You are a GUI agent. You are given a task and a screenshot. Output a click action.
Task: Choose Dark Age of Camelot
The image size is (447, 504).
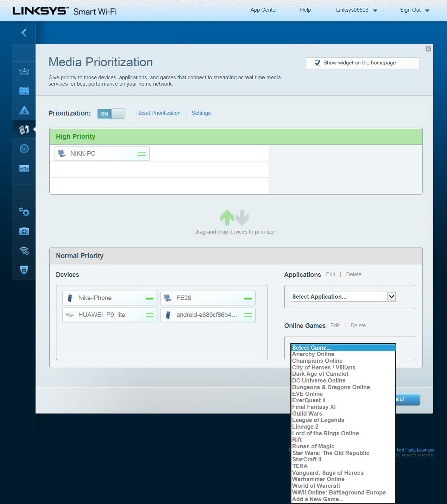(344, 374)
